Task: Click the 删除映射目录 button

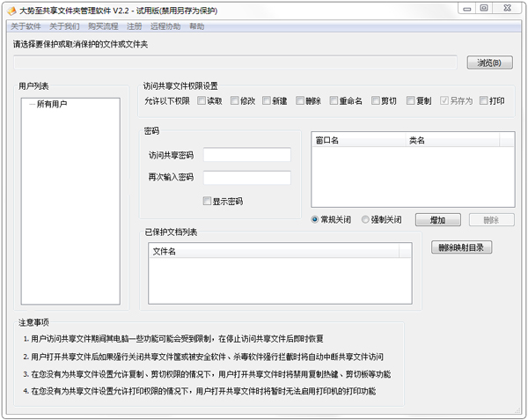Action: tap(461, 247)
